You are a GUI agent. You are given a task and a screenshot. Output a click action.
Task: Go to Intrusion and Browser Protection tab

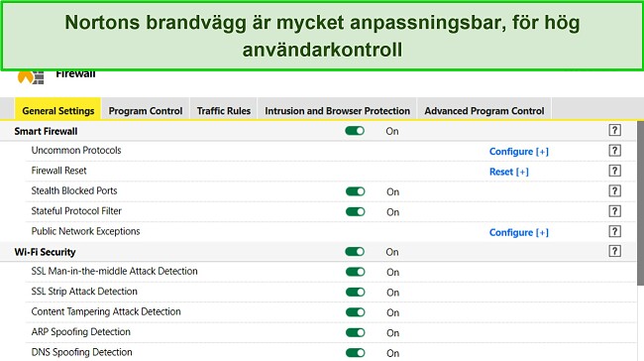pyautogui.click(x=337, y=109)
